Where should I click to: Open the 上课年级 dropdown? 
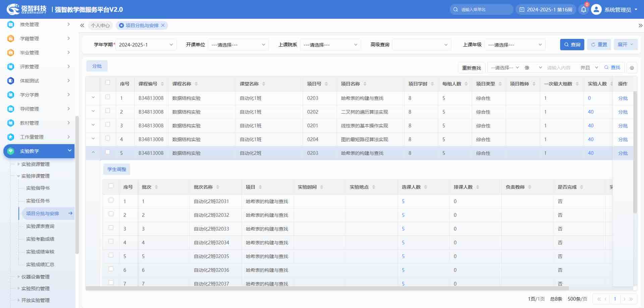pyautogui.click(x=515, y=45)
